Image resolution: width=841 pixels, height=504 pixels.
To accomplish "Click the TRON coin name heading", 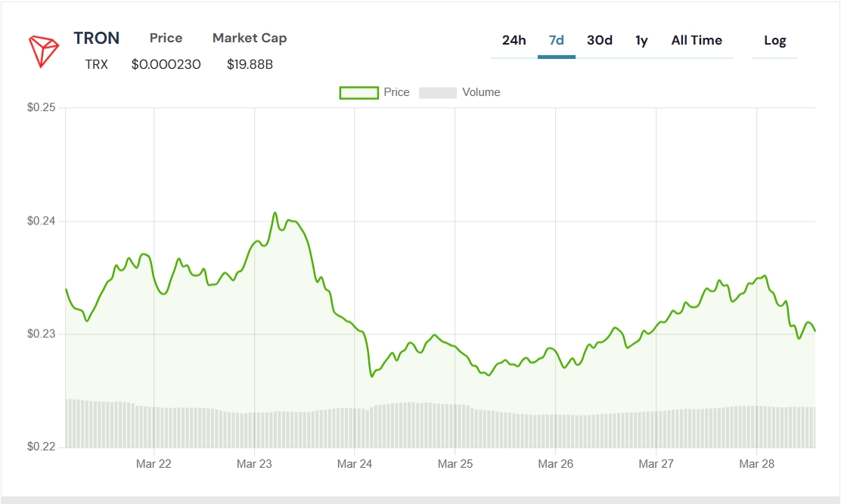I will pos(97,38).
